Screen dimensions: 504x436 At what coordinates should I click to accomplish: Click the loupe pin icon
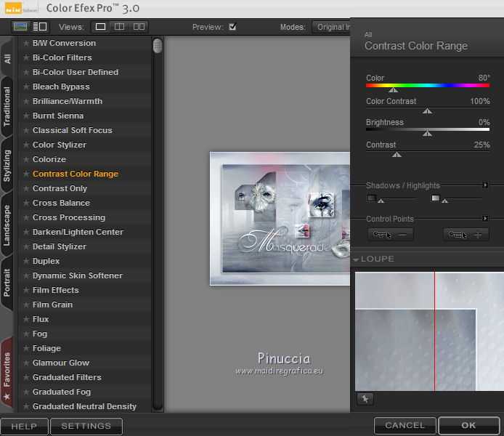click(365, 398)
